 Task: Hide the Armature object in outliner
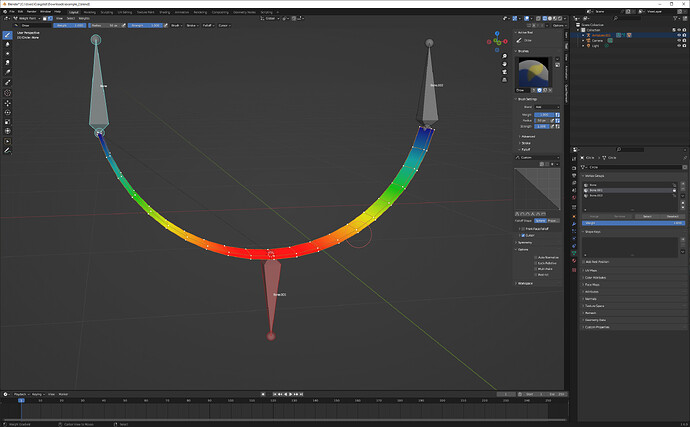(679, 35)
